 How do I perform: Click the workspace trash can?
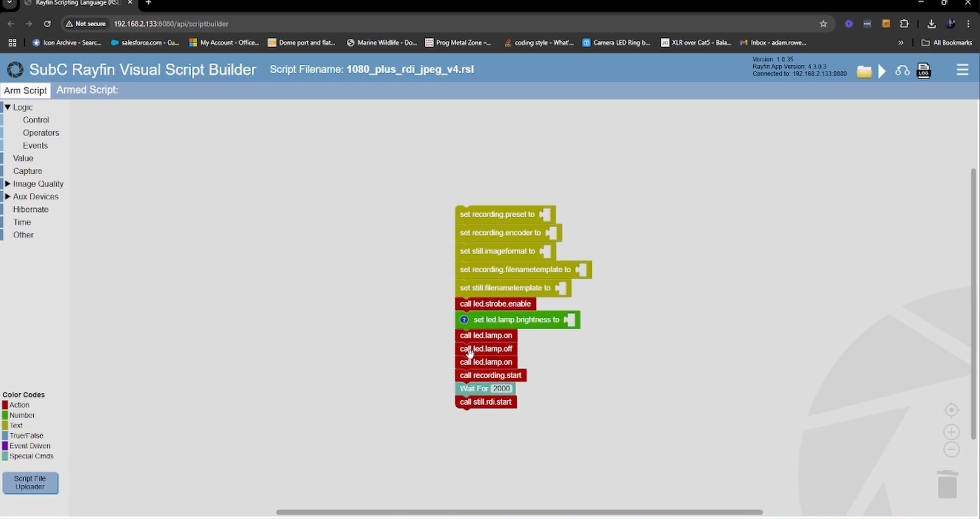point(947,484)
